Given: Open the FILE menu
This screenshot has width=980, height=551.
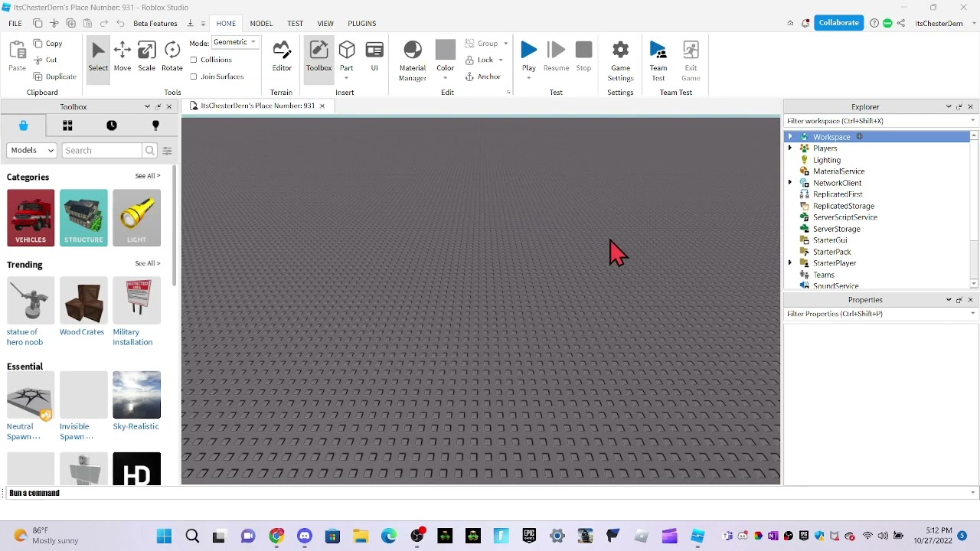Looking at the screenshot, I should [x=15, y=23].
